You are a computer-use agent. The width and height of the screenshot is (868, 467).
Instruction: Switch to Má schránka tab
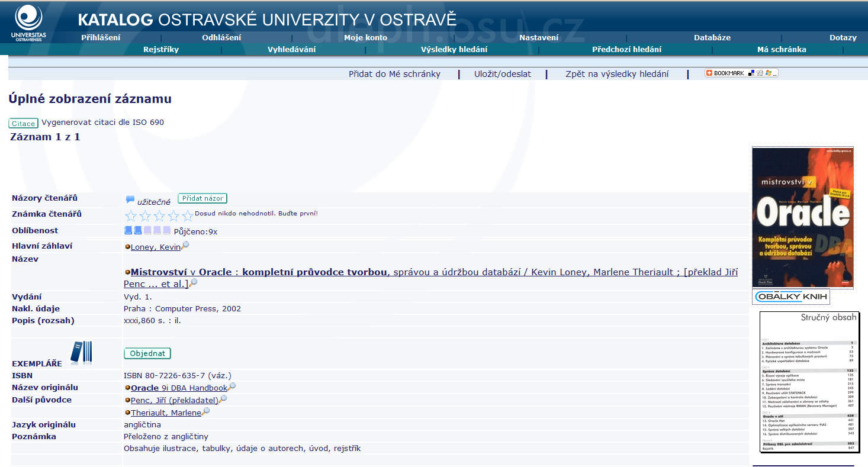tap(782, 49)
